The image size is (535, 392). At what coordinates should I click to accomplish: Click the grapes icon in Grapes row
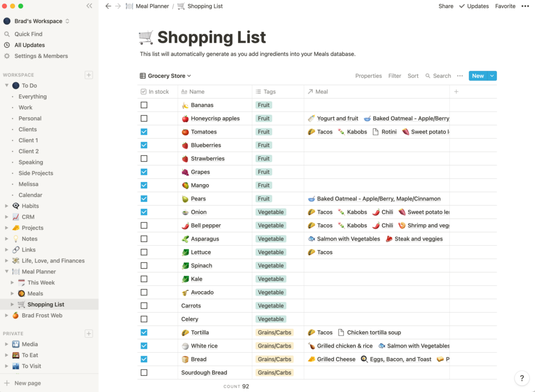[185, 172]
